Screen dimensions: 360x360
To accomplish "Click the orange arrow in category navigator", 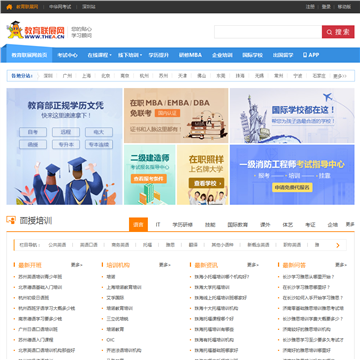I will (x=338, y=245).
